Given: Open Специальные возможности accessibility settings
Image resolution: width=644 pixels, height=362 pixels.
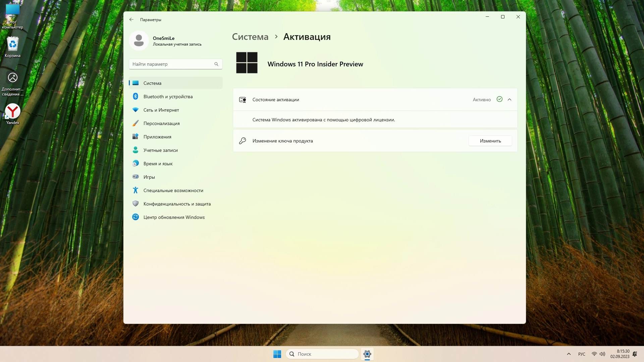Looking at the screenshot, I should click(x=173, y=190).
